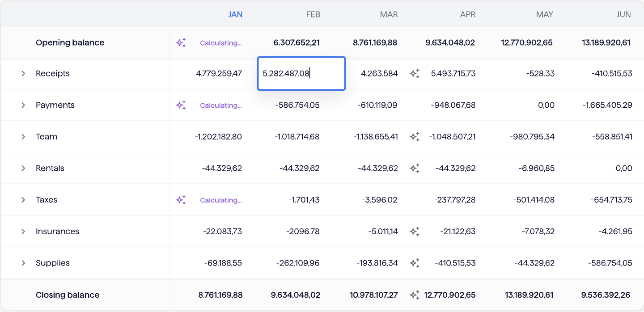Click into the February Receipts input field
644x312 pixels.
(x=301, y=74)
